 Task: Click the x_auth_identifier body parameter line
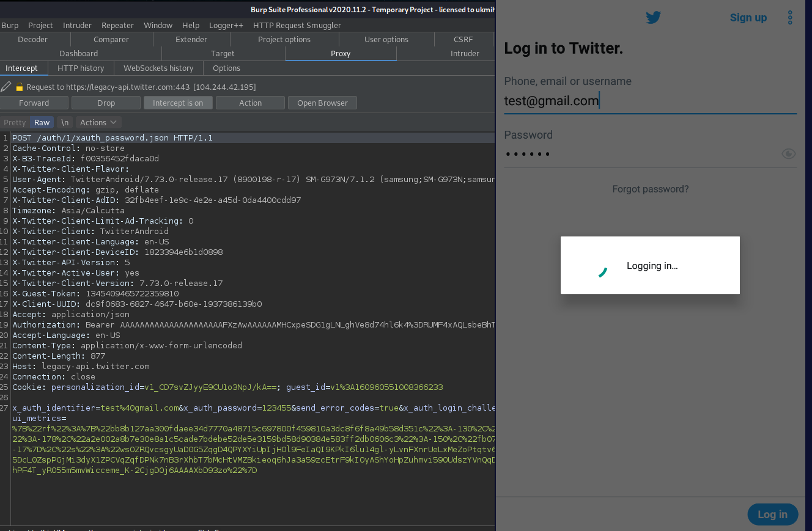(x=253, y=408)
